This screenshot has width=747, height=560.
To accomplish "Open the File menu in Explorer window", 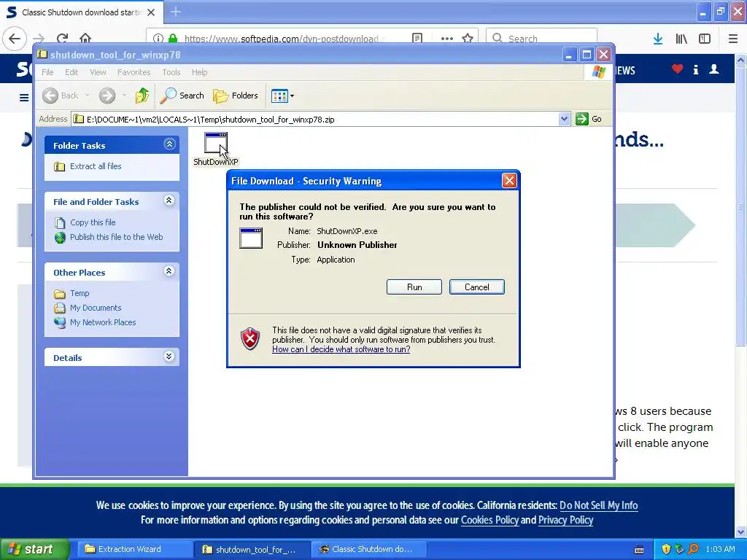I will [47, 72].
